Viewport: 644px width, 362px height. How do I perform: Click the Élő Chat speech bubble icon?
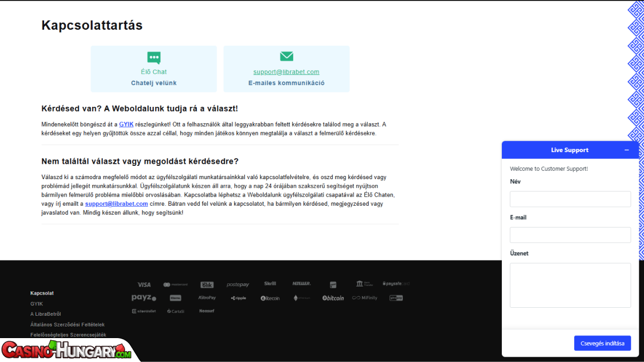pos(154,57)
